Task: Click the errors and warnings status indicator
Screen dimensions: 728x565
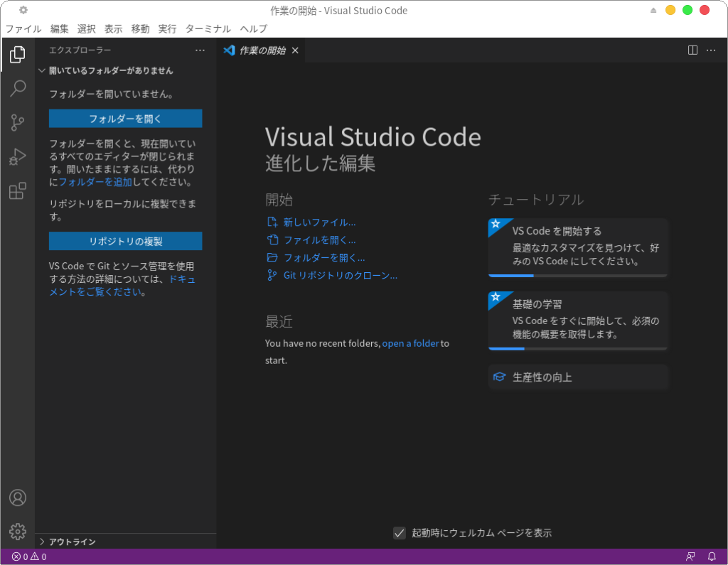Action: (29, 556)
